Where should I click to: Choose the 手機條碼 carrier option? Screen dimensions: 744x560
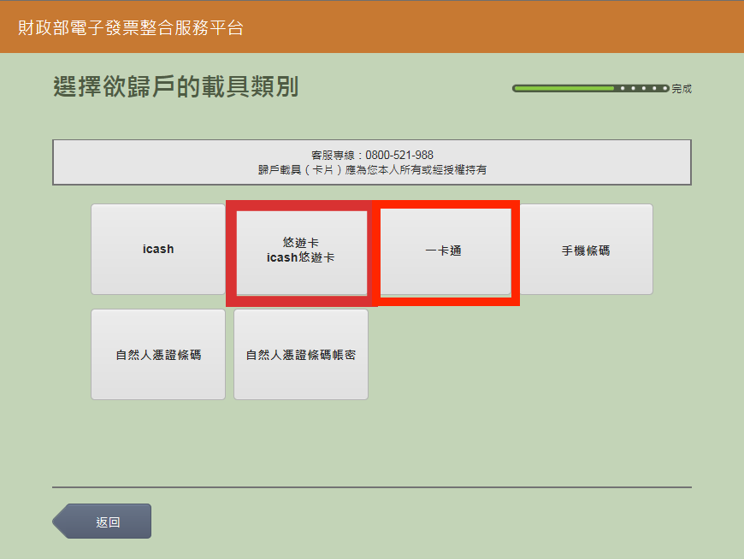(586, 250)
